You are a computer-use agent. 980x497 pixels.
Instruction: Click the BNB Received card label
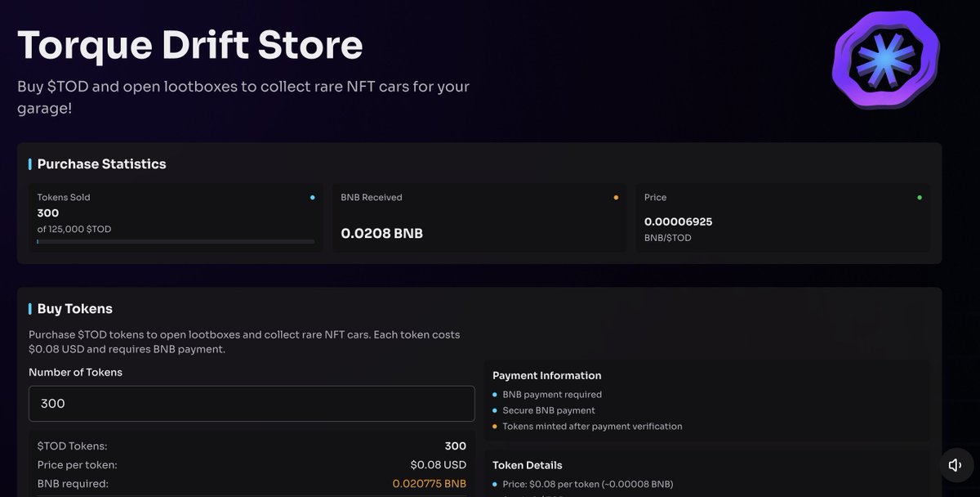(x=372, y=197)
